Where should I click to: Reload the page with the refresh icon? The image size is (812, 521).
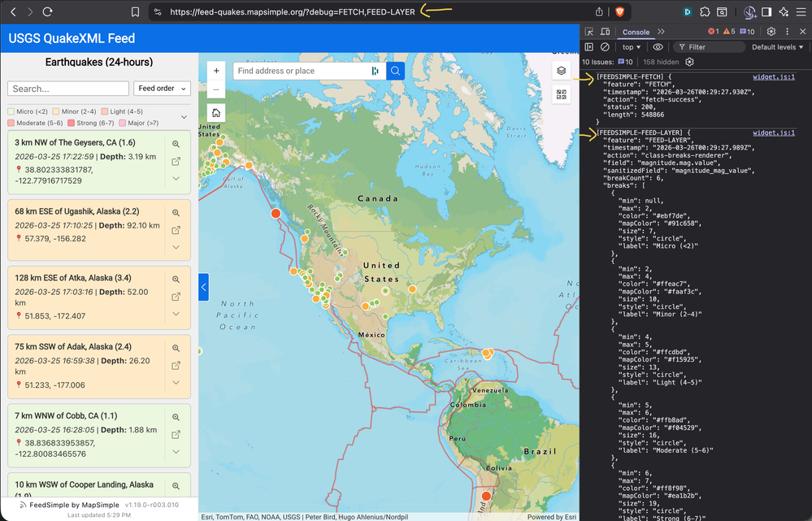(x=47, y=11)
